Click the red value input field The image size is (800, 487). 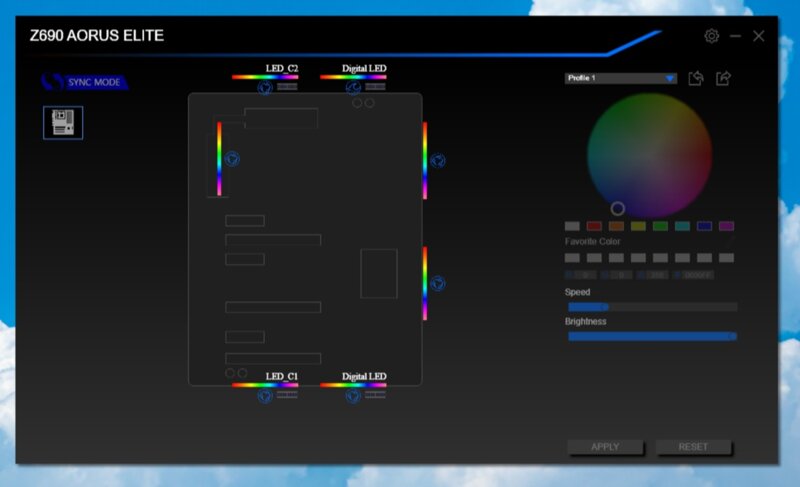(585, 275)
